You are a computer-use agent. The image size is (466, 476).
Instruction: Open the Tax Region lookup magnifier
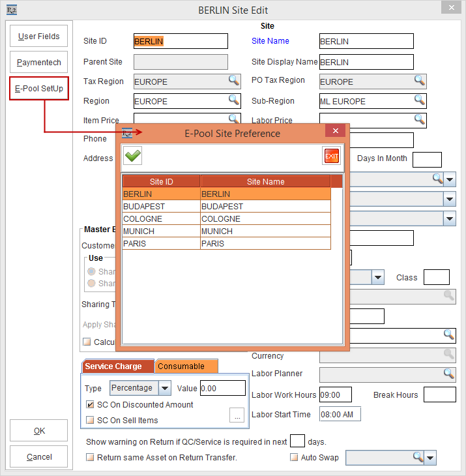[x=233, y=81]
